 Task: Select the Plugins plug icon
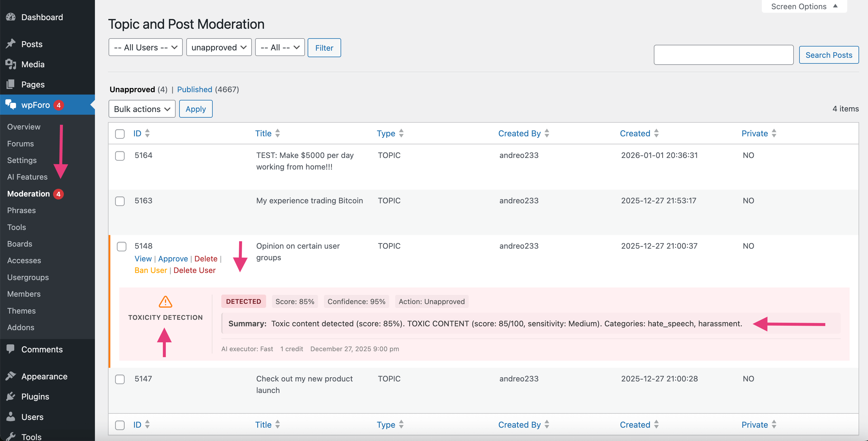click(11, 396)
